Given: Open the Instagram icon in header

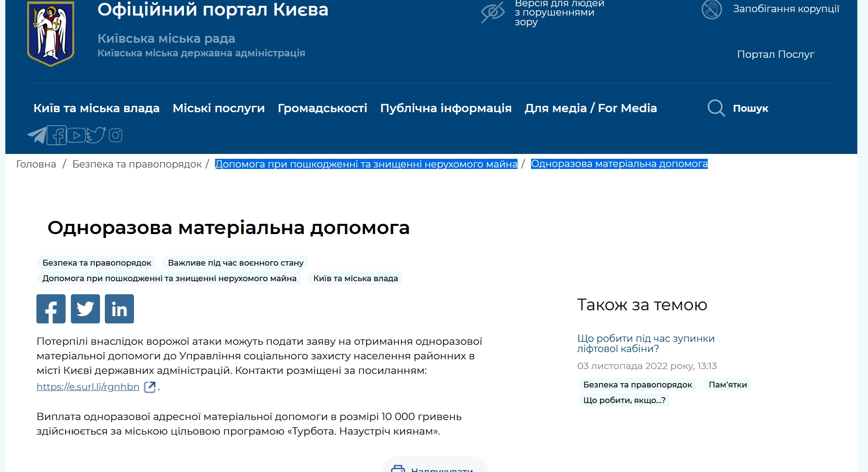Looking at the screenshot, I should pyautogui.click(x=116, y=135).
